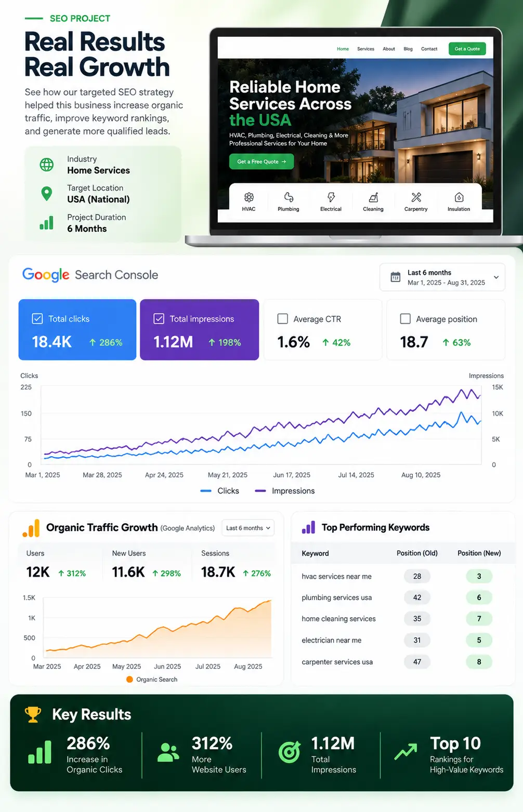
Task: Expand the Organic Traffic Last 6 months dropdown
Action: [x=248, y=528]
